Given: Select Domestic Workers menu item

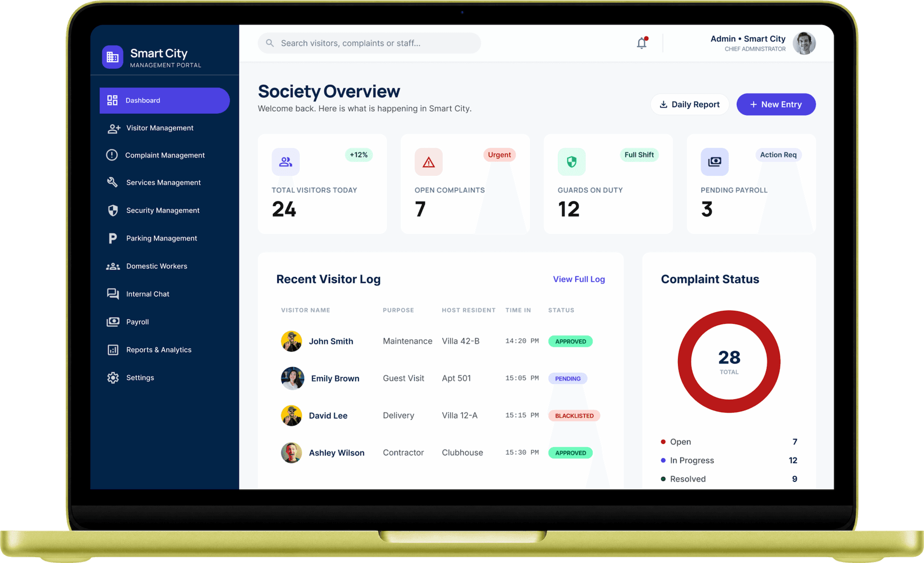Looking at the screenshot, I should 156,266.
